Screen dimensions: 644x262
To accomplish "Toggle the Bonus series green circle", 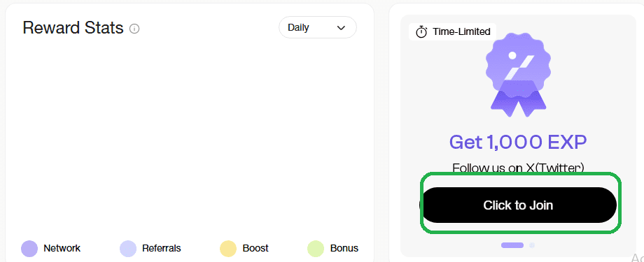I will point(316,249).
